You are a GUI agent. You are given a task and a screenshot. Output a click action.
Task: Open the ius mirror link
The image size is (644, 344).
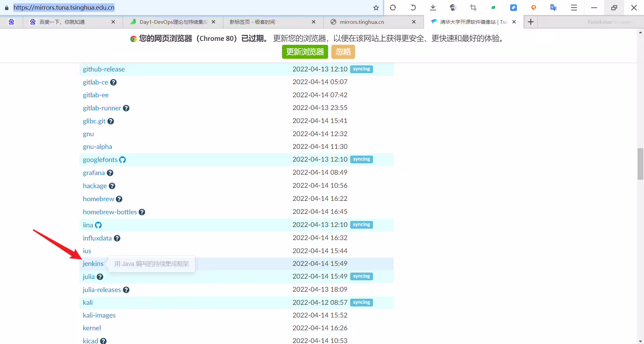coord(87,251)
